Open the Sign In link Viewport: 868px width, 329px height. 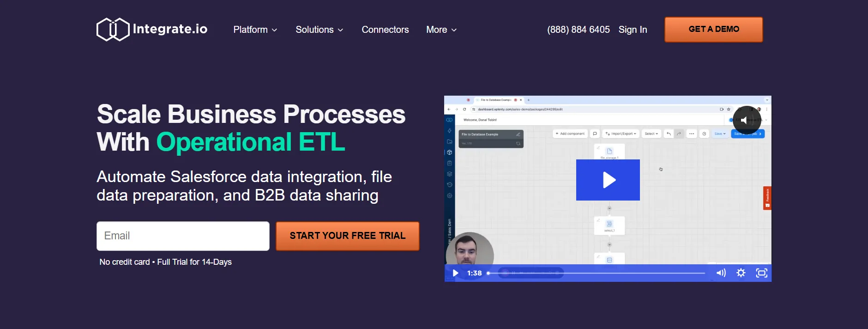[633, 30]
